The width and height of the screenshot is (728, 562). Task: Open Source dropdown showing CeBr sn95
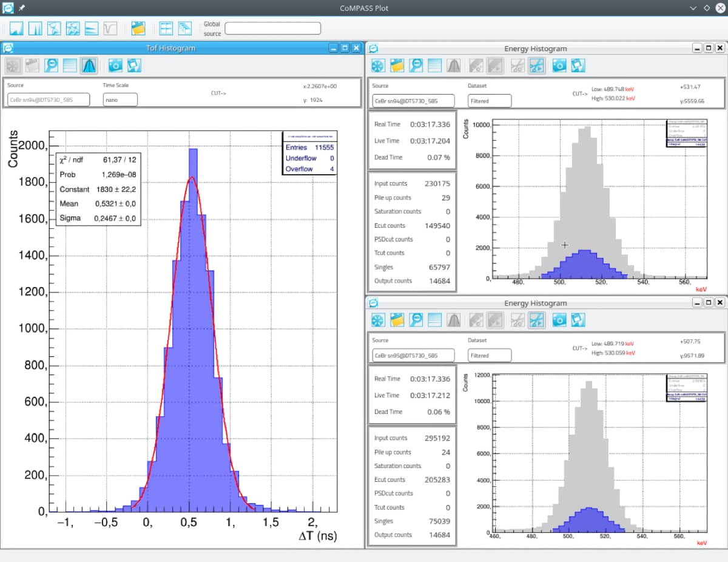tap(413, 355)
